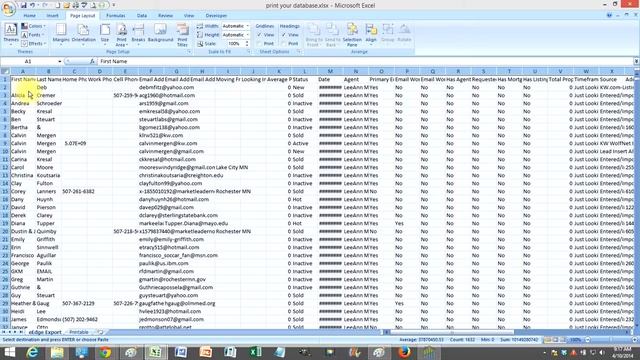Viewport: 640px width, 360px height.
Task: Select the Printable sheet tab
Action: pyautogui.click(x=79, y=332)
